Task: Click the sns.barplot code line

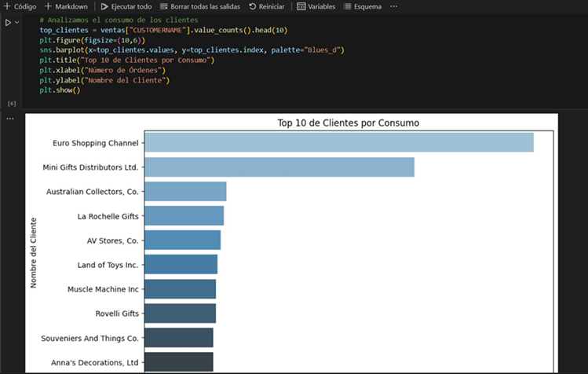Action: pyautogui.click(x=192, y=50)
